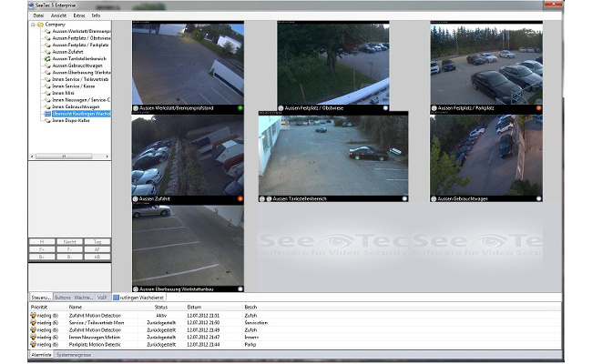This screenshot has width=592, height=364.
Task: Click camera icon of Innen Service / Teilevertrieb
Action: pyautogui.click(x=47, y=79)
